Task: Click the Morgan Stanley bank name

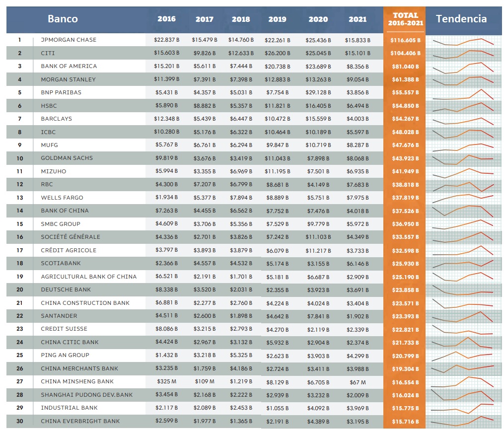Action: click(x=68, y=79)
